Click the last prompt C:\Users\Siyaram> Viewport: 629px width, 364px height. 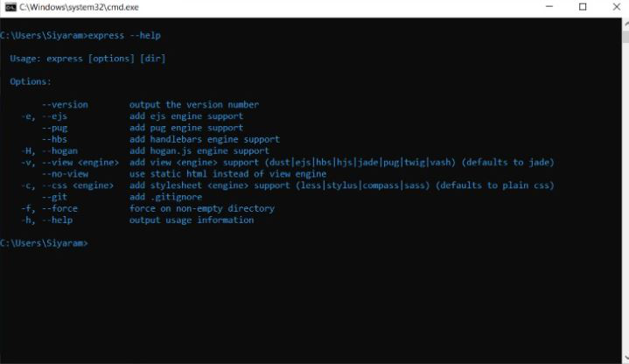[x=44, y=243]
